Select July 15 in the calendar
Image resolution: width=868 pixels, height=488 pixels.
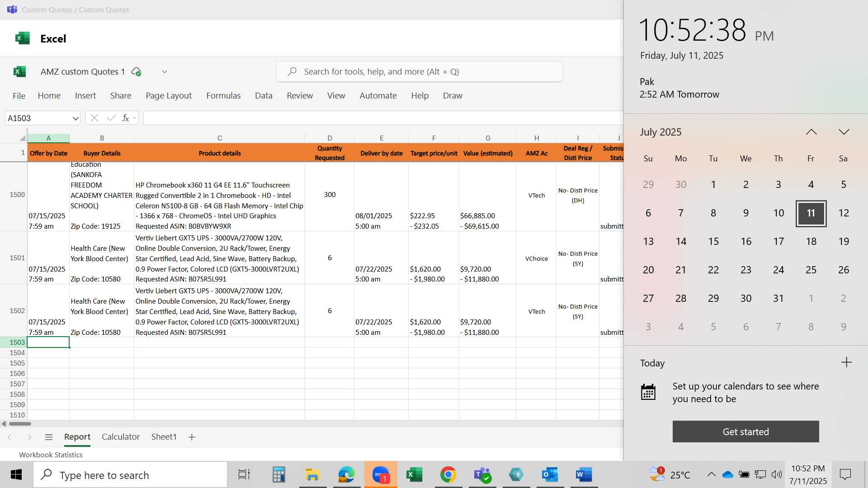(713, 241)
